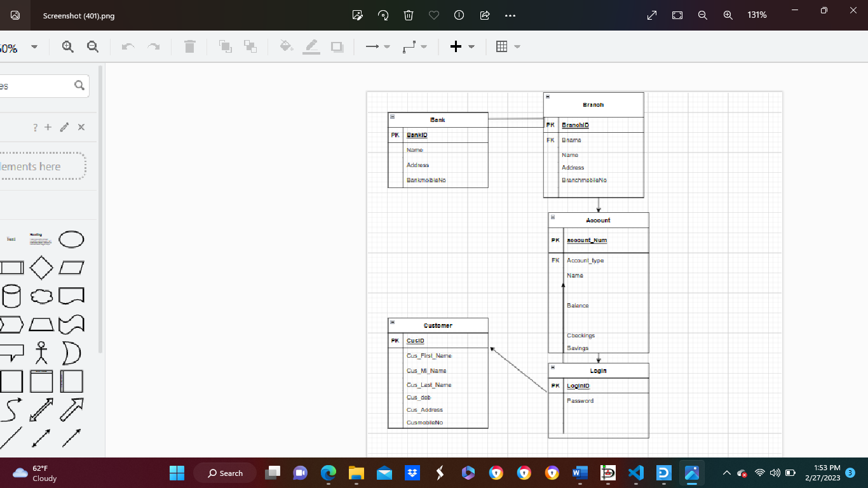
Task: Open the connection arrow style dropdown
Action: [x=386, y=46]
